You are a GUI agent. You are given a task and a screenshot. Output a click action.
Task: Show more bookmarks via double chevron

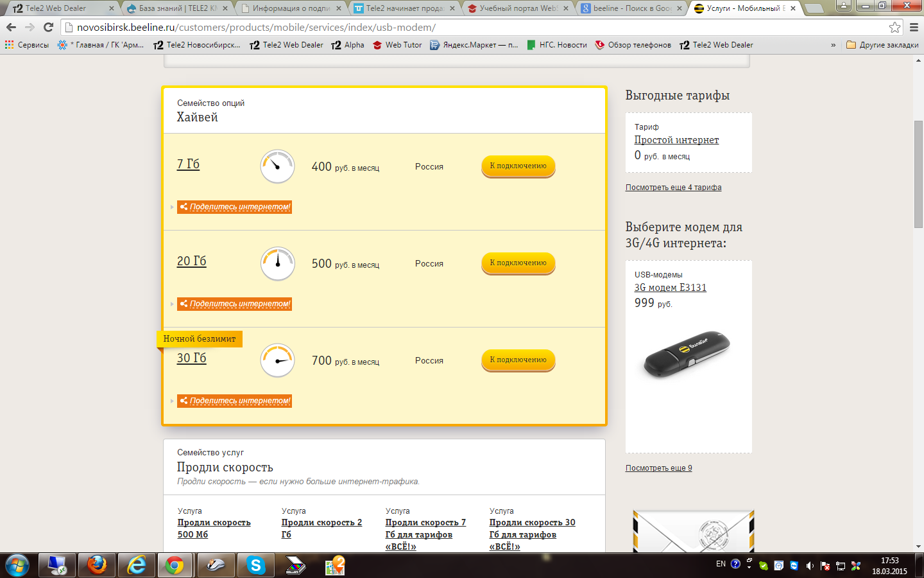click(x=833, y=45)
